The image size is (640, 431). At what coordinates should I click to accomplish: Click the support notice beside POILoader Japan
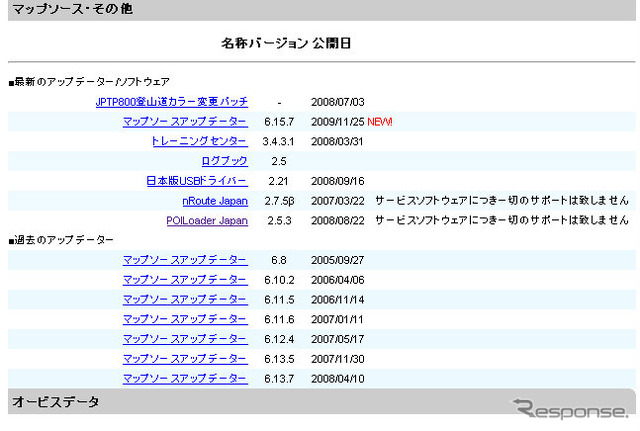(502, 220)
